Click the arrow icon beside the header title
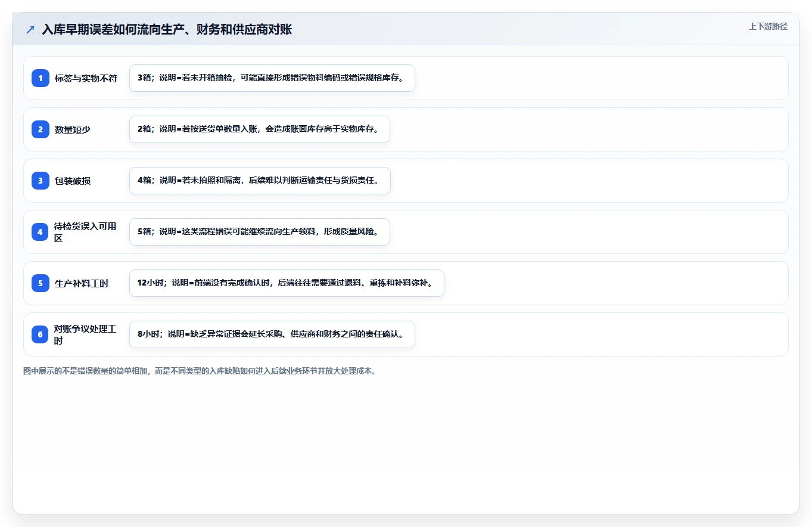Viewport: 812px width, 527px height. (x=30, y=29)
